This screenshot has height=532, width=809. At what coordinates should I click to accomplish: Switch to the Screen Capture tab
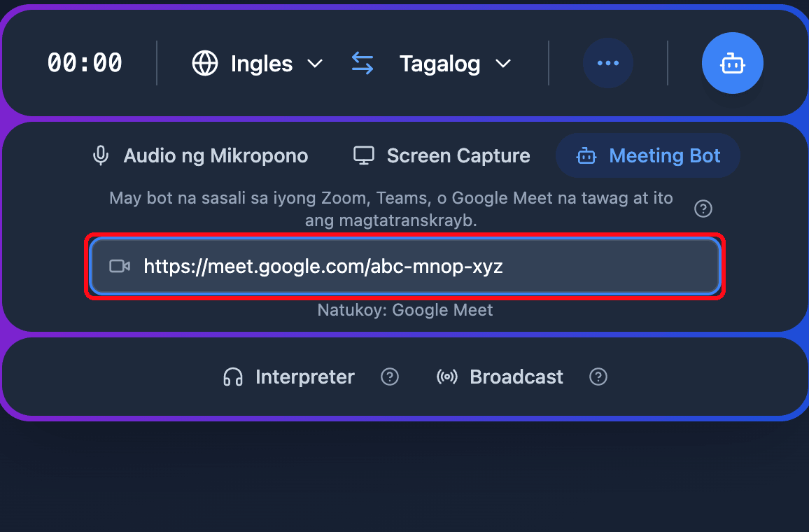tap(441, 155)
